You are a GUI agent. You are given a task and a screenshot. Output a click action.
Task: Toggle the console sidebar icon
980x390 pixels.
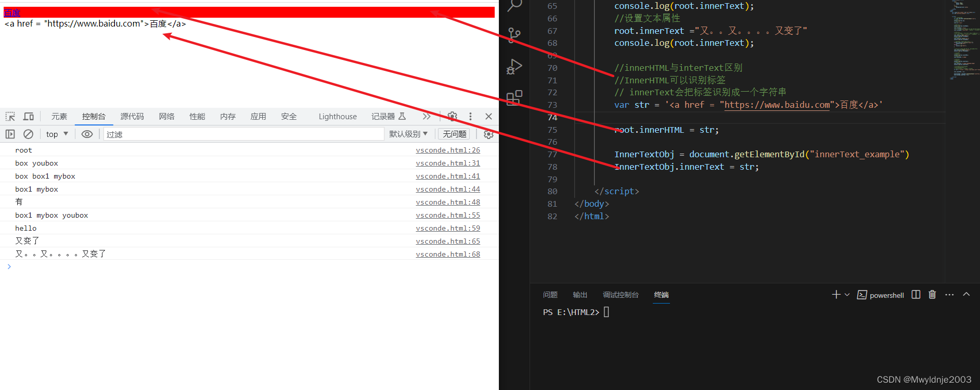[10, 134]
